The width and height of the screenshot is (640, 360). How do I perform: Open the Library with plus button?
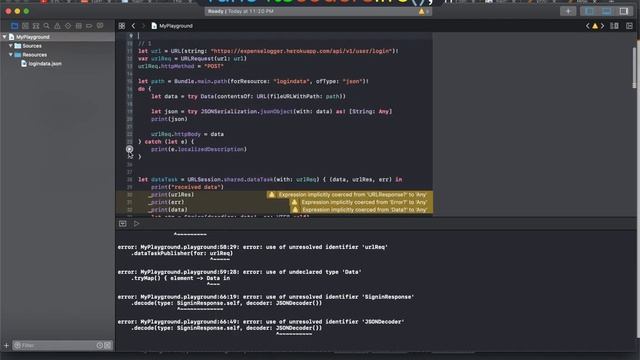tap(568, 11)
